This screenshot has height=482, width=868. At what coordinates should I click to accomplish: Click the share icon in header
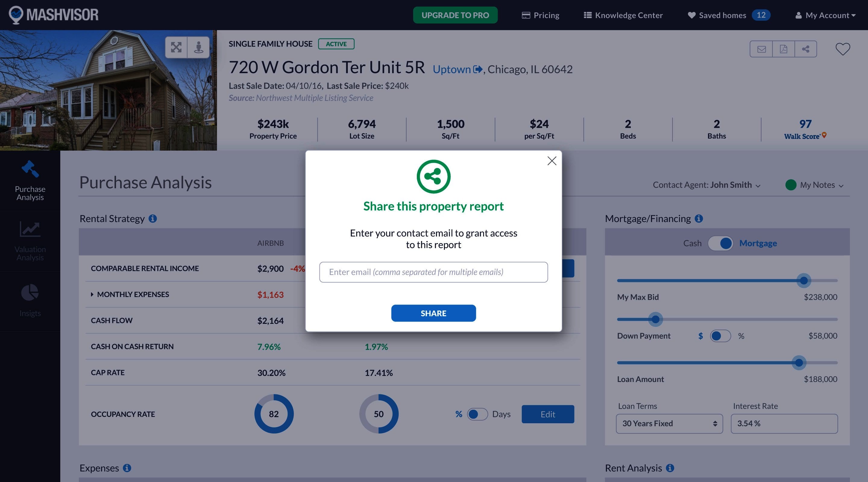pyautogui.click(x=806, y=49)
